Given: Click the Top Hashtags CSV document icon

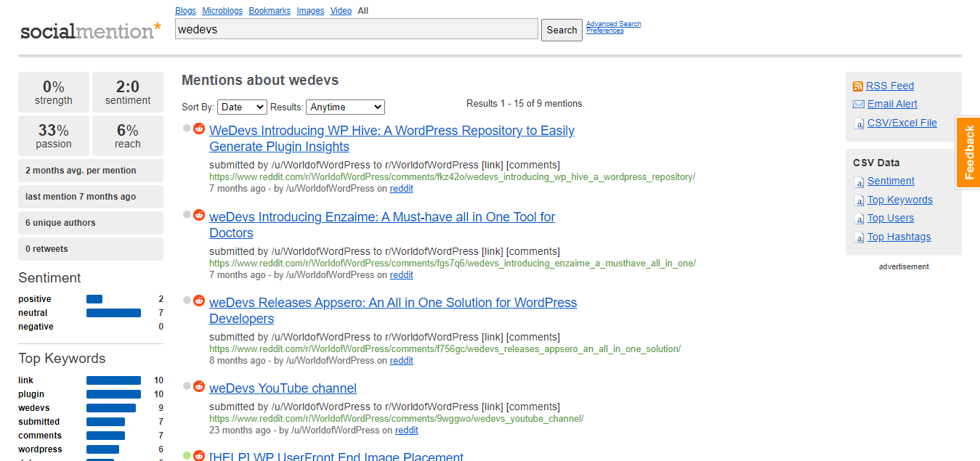Looking at the screenshot, I should point(859,237).
